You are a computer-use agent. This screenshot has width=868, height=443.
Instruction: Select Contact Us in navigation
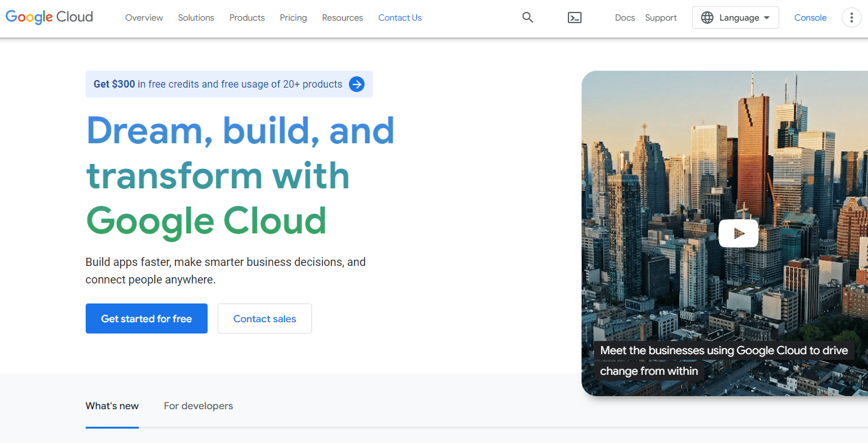click(400, 18)
